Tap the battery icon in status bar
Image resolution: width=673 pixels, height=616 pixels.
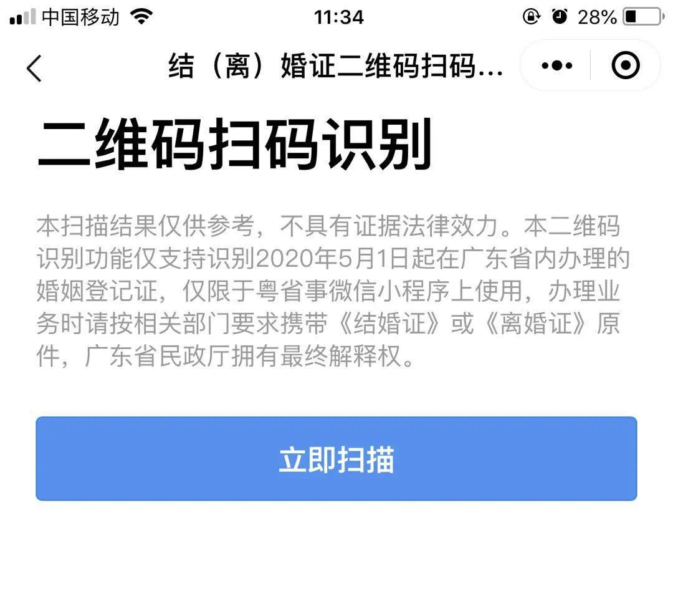[643, 17]
